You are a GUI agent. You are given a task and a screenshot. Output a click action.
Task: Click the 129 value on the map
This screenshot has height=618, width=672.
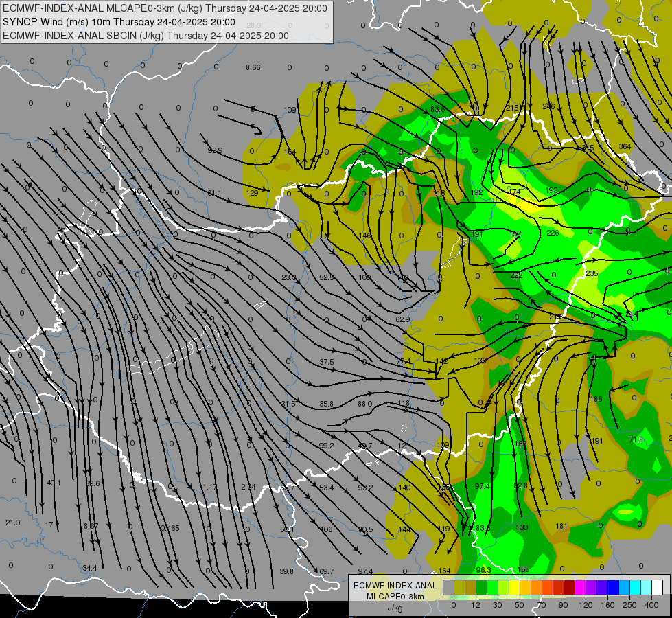coord(252,193)
